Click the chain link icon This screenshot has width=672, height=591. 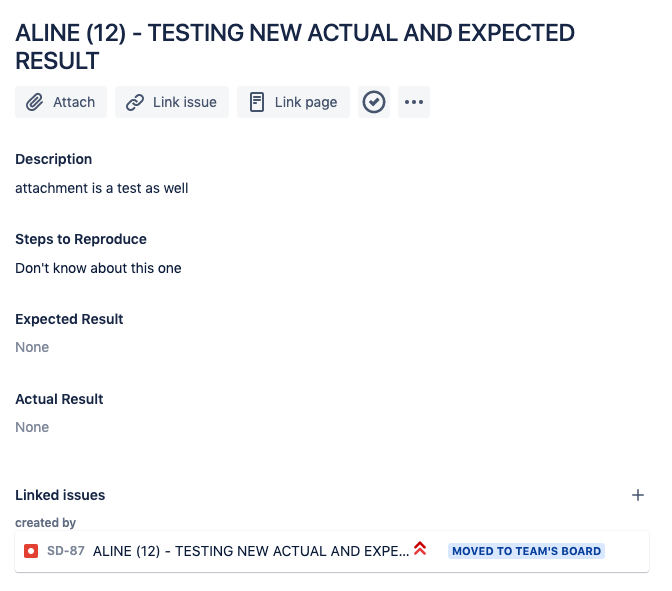click(135, 102)
